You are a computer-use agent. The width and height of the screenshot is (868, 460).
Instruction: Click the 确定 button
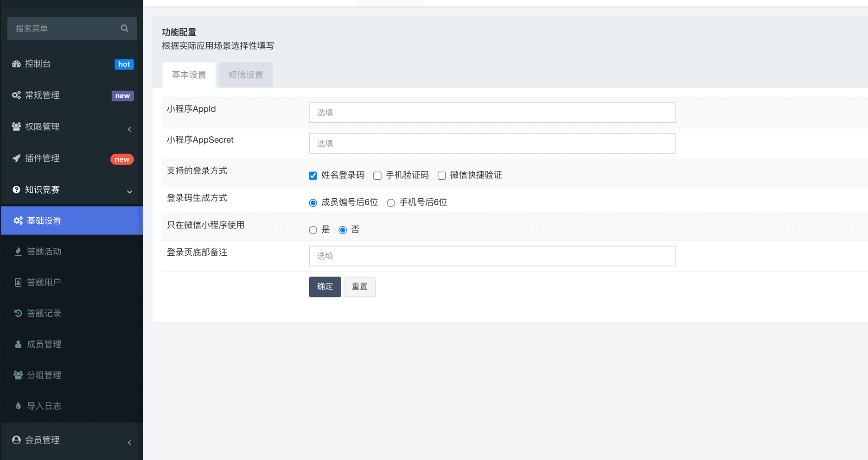click(325, 287)
